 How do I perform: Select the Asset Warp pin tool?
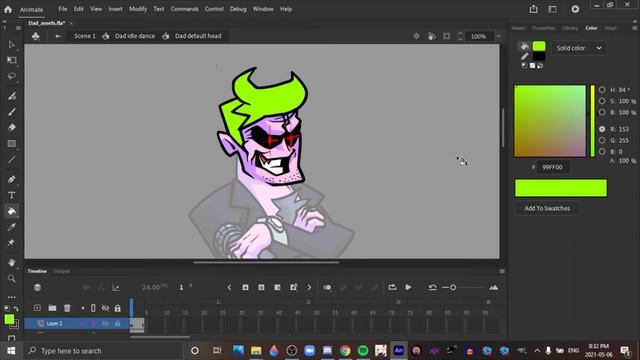click(x=12, y=243)
